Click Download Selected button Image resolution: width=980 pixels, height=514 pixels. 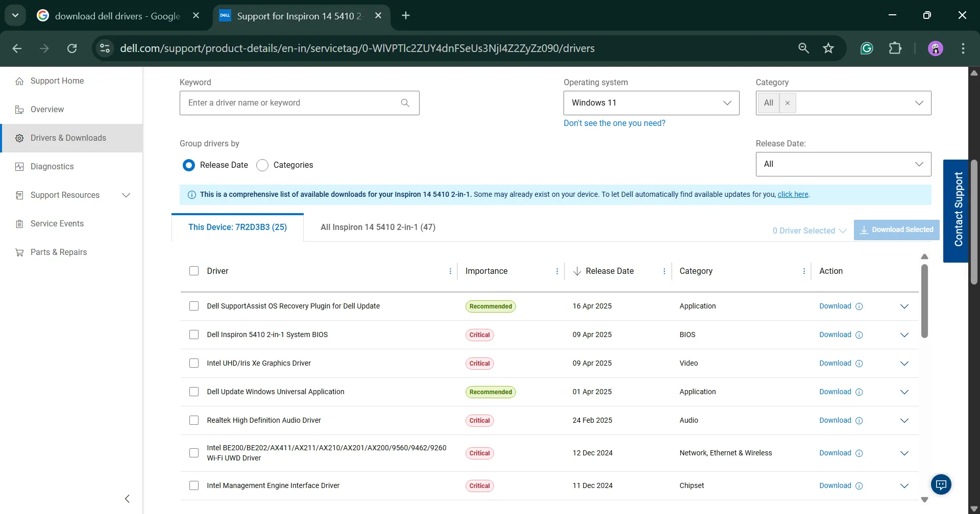[x=896, y=230]
